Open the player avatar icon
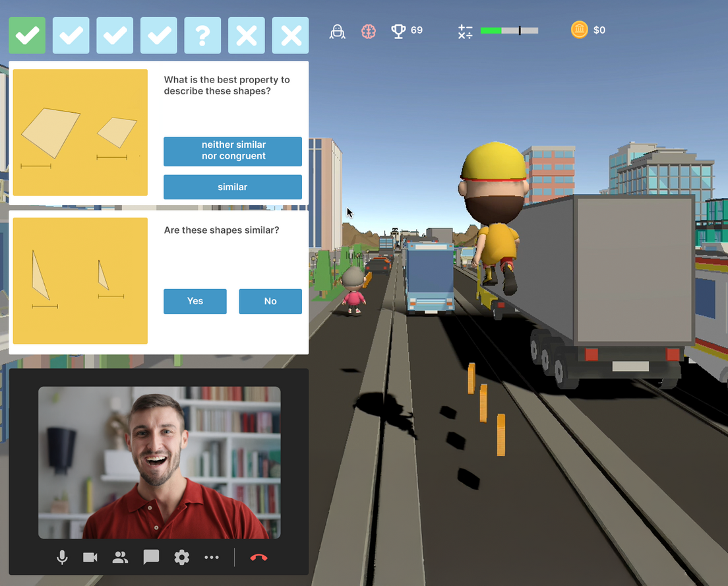Image resolution: width=728 pixels, height=586 pixels. [337, 31]
